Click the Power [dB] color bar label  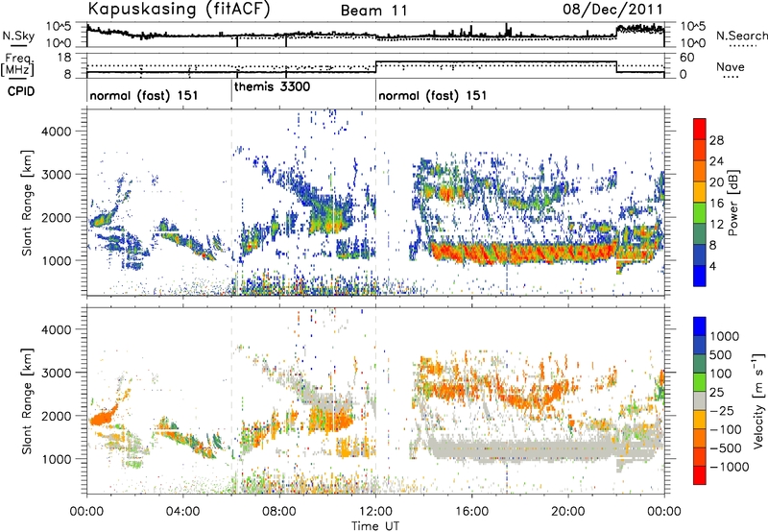click(733, 203)
